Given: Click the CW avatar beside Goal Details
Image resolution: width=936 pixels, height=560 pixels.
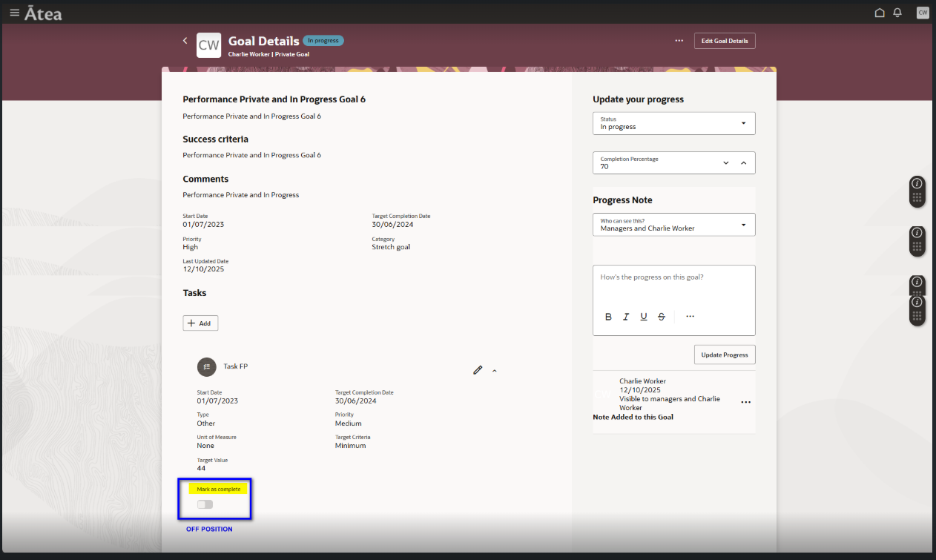Looking at the screenshot, I should pyautogui.click(x=209, y=45).
